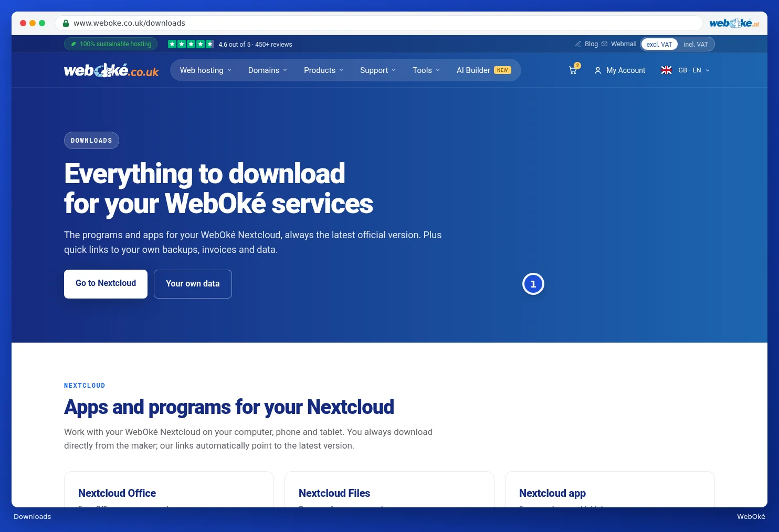Open the Nextcloud Office card
Viewport: 779px width, 532px height.
click(169, 490)
